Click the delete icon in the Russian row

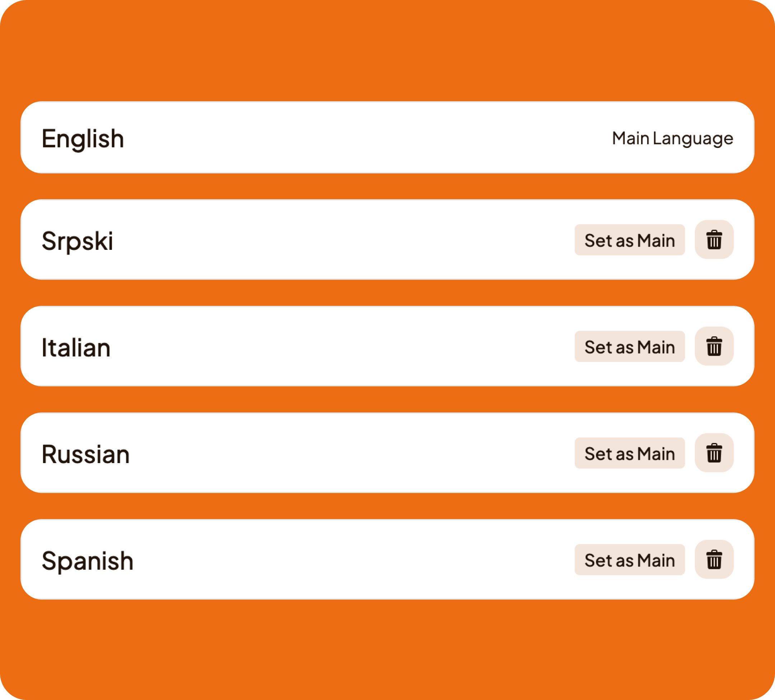coord(714,453)
